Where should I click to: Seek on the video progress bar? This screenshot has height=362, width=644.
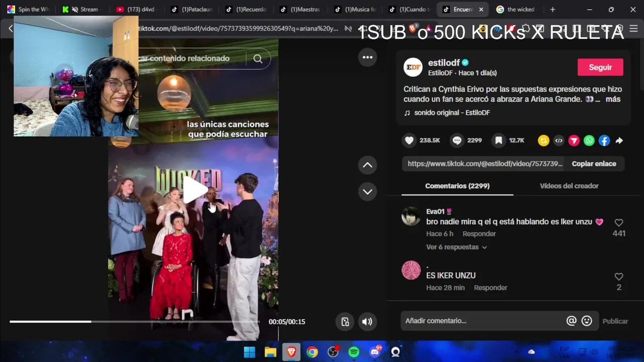[x=134, y=322]
